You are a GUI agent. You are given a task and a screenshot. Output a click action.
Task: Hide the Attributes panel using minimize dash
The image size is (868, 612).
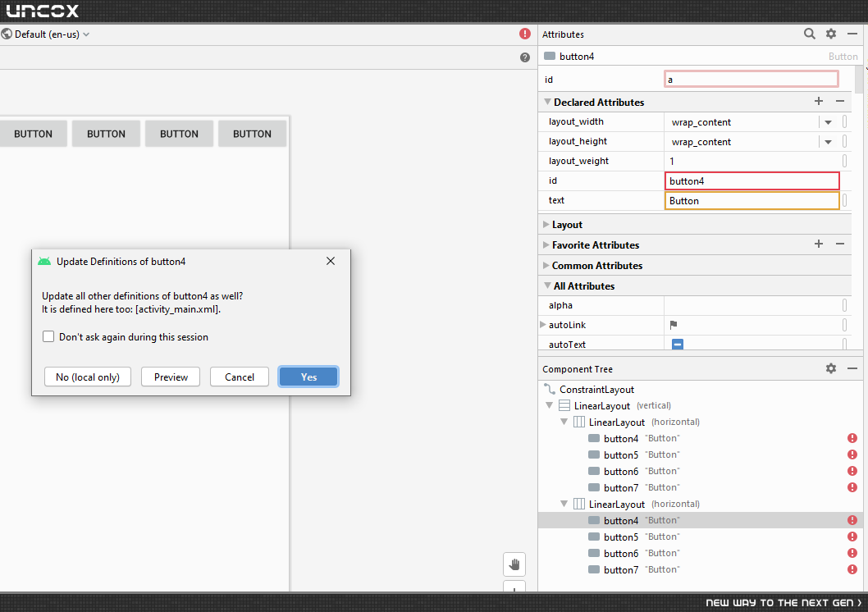852,34
